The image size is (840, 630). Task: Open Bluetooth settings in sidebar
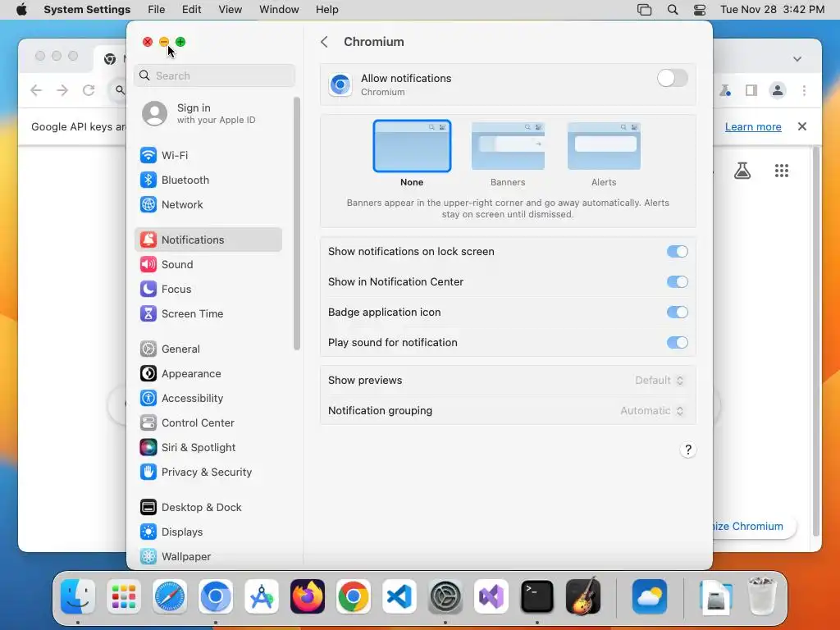[208, 180]
